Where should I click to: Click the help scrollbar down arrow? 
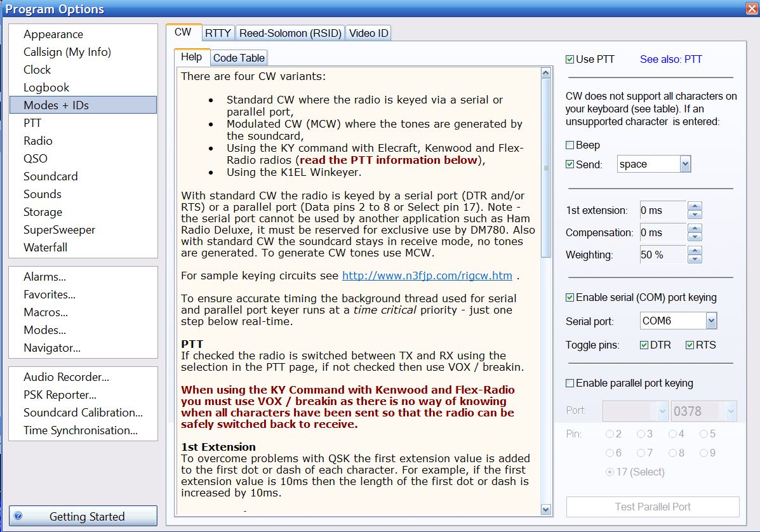point(546,509)
